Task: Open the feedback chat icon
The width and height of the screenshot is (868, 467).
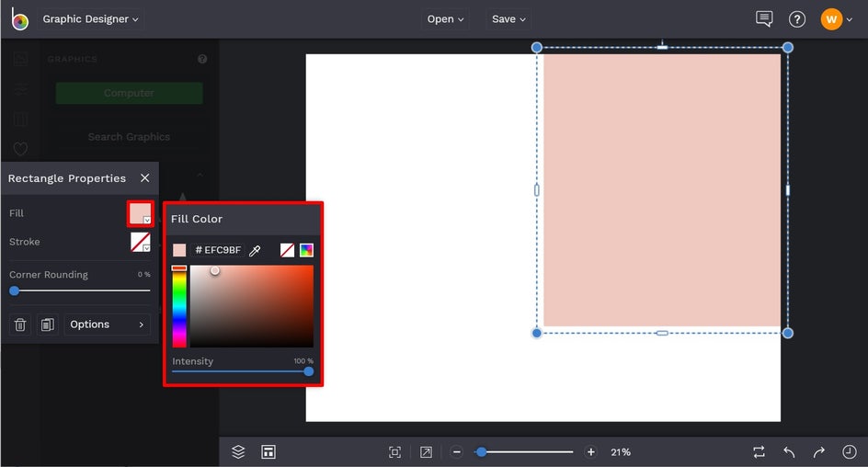Action: pos(764,18)
